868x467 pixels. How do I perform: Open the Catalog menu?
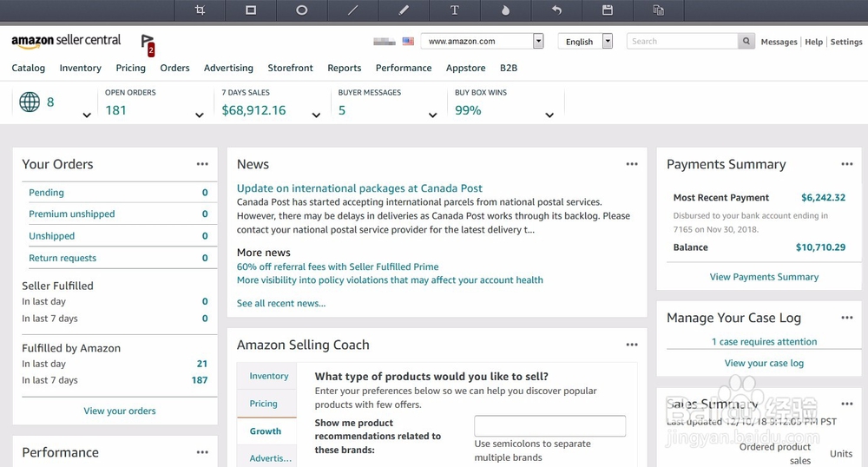[x=29, y=68]
